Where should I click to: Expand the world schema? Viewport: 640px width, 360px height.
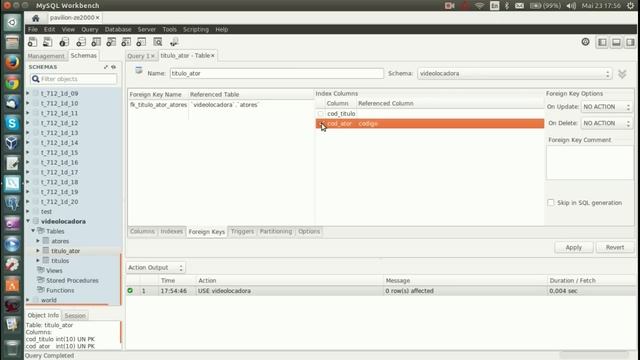click(28, 300)
